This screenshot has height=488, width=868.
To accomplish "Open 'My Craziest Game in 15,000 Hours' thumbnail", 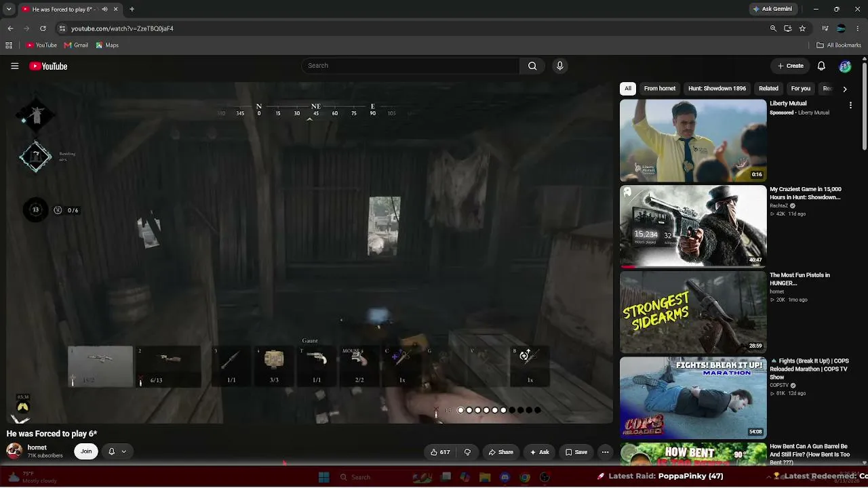I will [693, 226].
